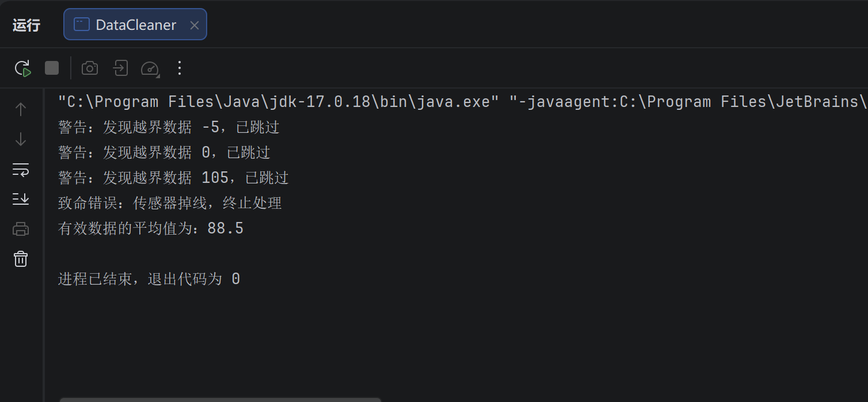Open the three-dot more options menu
This screenshot has height=402, width=868.
point(180,68)
